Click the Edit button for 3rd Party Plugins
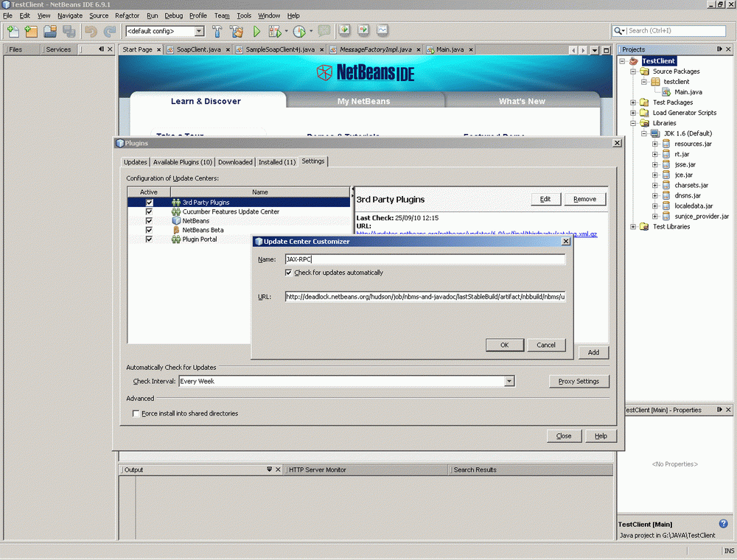 tap(545, 199)
